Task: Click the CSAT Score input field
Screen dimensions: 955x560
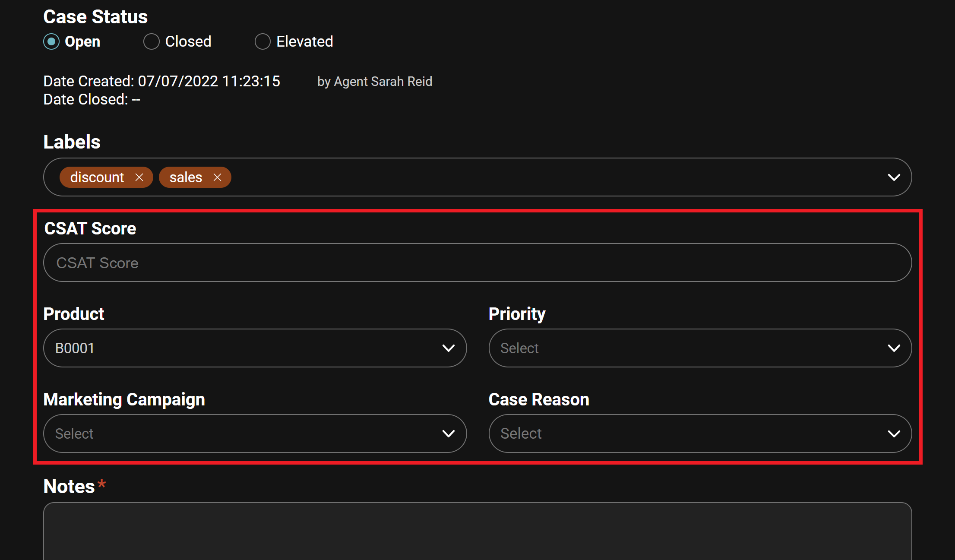Action: 477,263
